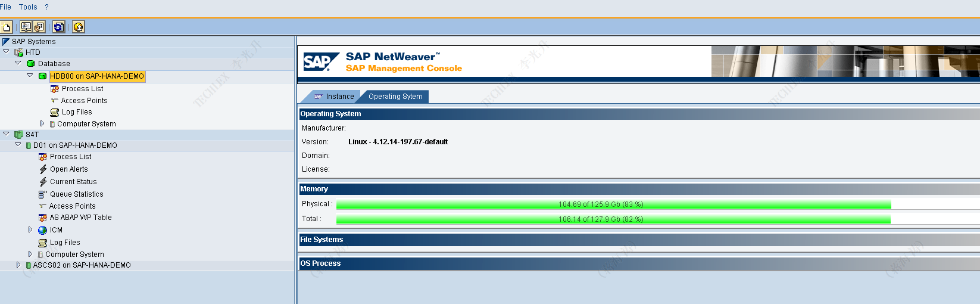
Task: Expand Computer System under HDB00
Action: coord(42,123)
